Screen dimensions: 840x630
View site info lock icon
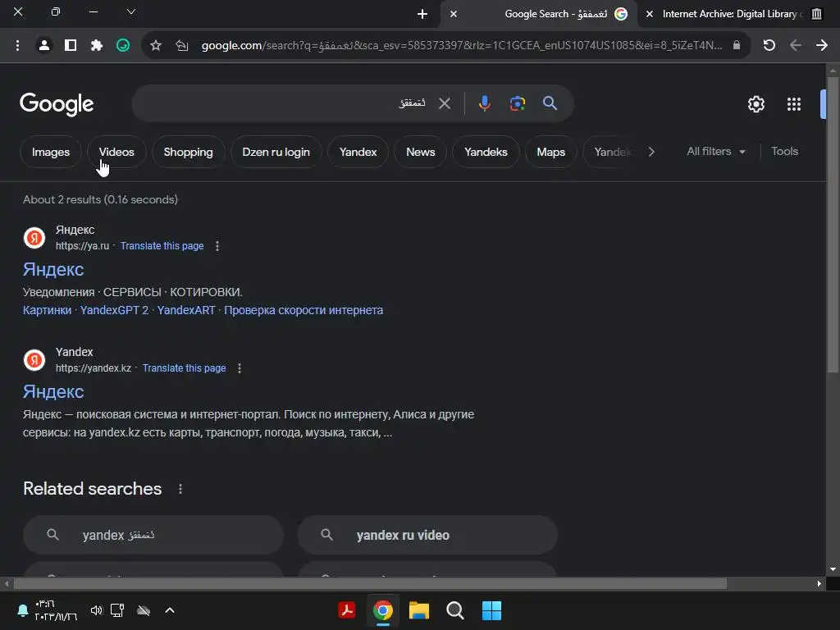point(737,46)
